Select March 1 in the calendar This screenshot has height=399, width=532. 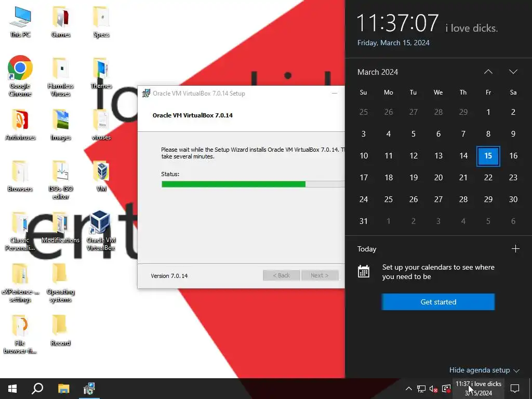tap(488, 112)
